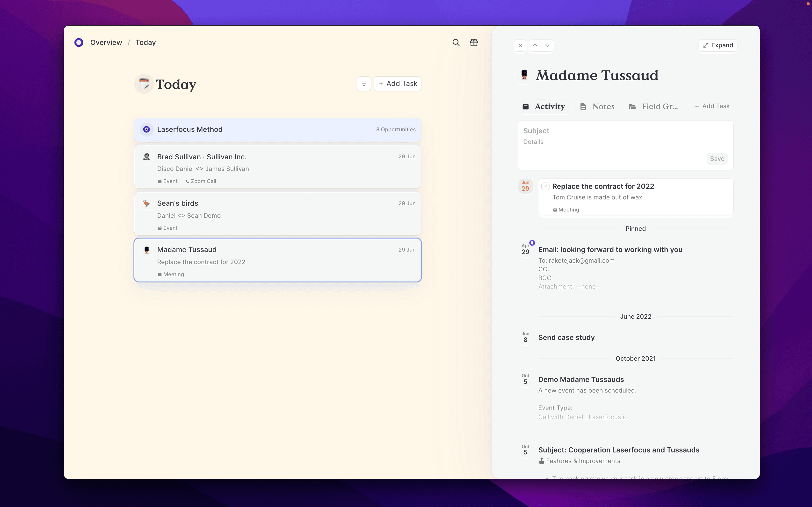Viewport: 812px width, 507px height.
Task: Click the Overview breadcrumb link
Action: pyautogui.click(x=106, y=42)
